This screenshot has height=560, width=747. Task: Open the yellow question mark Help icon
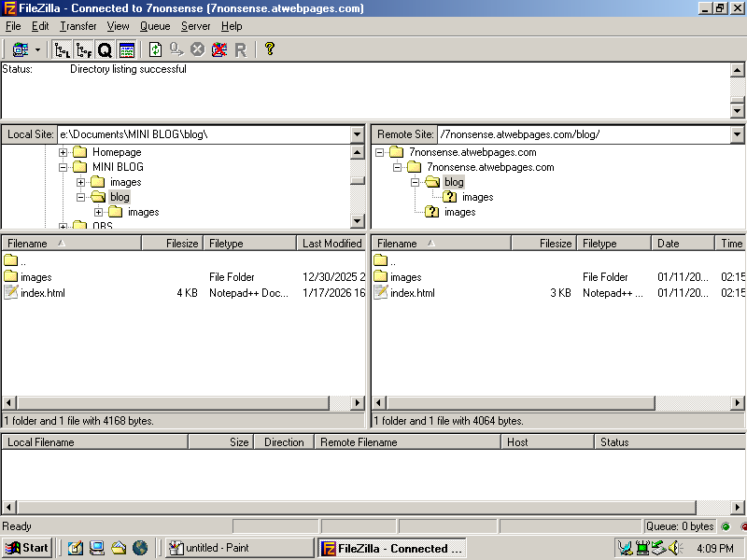click(270, 49)
